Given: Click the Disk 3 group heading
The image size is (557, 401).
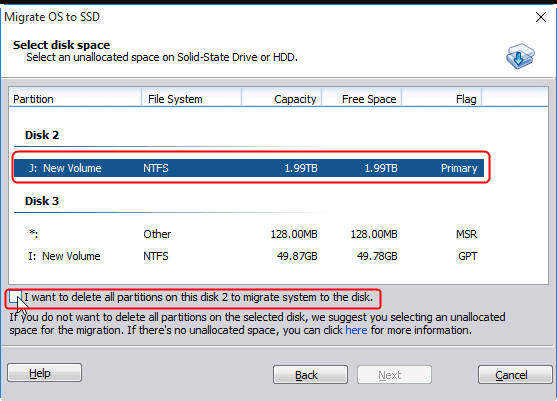Looking at the screenshot, I should 42,201.
